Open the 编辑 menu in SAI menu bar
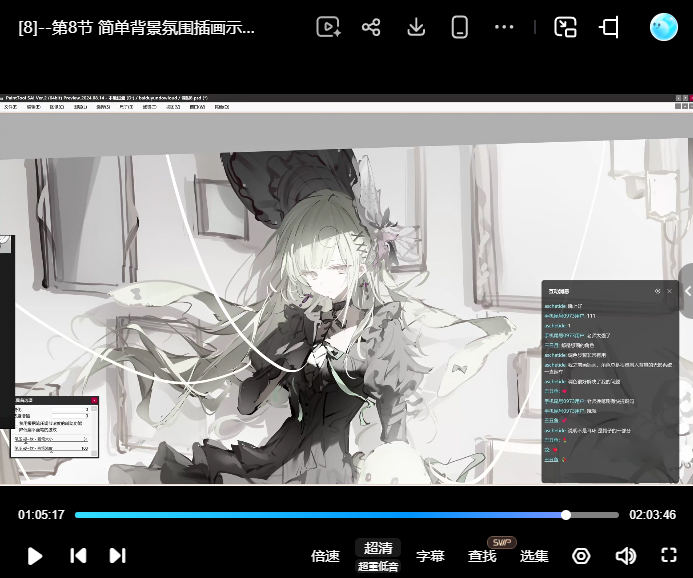The height and width of the screenshot is (578, 693). [34, 107]
